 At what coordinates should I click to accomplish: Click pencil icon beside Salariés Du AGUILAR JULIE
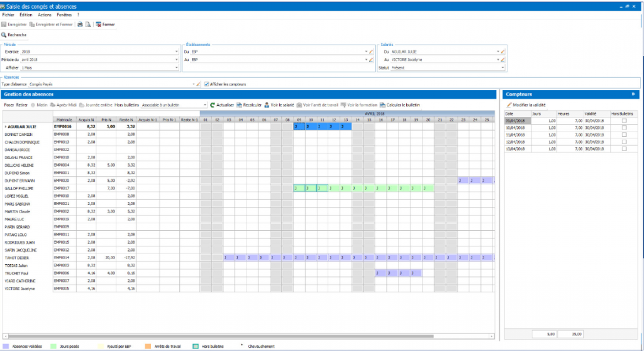pyautogui.click(x=502, y=52)
